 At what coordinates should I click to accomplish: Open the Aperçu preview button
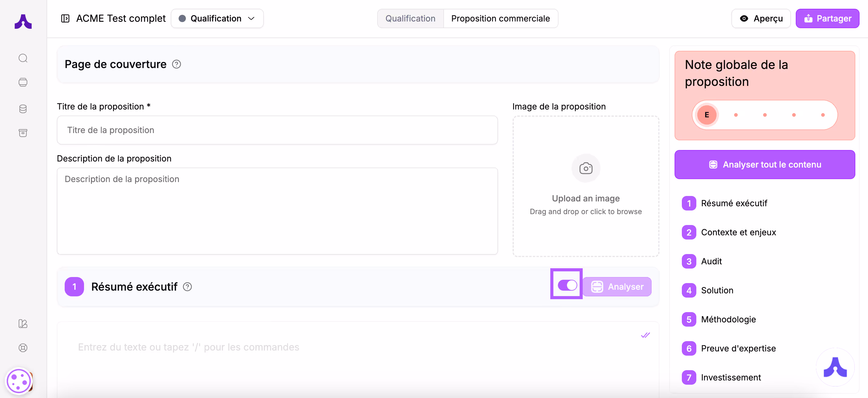pos(761,18)
